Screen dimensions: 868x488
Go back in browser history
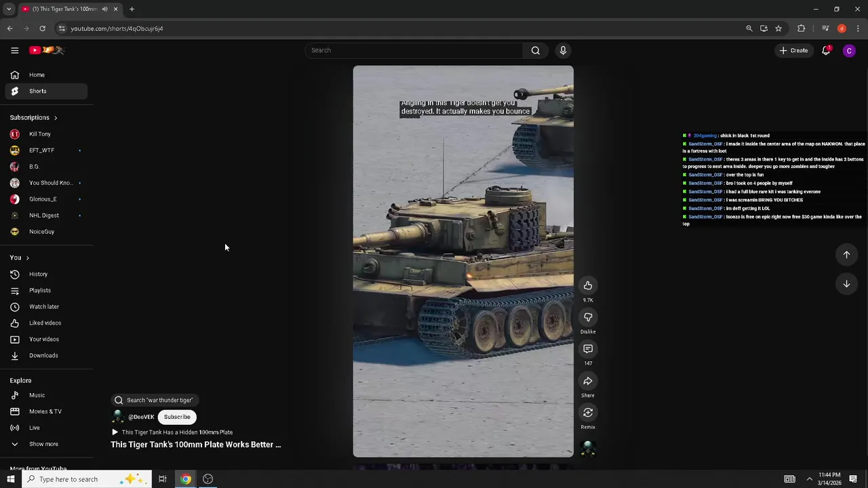point(9,28)
